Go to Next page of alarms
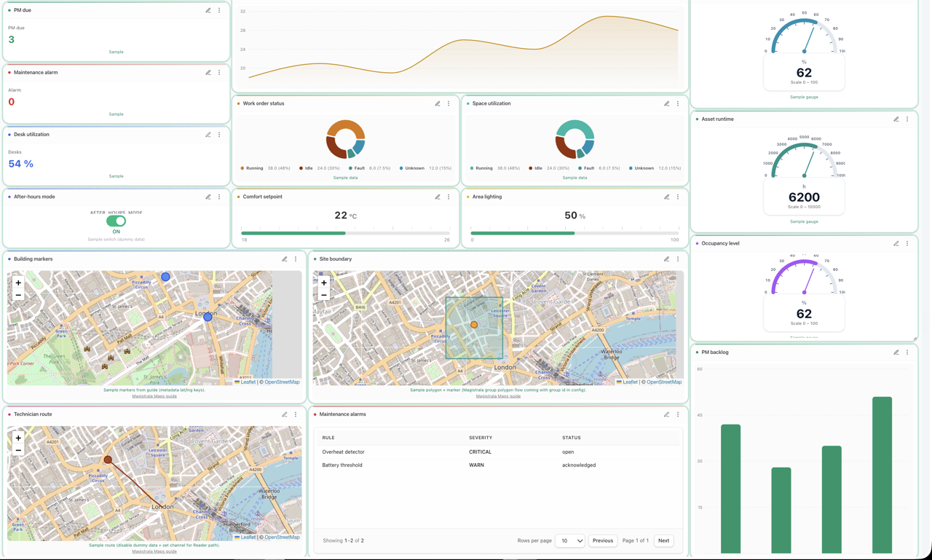 point(663,541)
